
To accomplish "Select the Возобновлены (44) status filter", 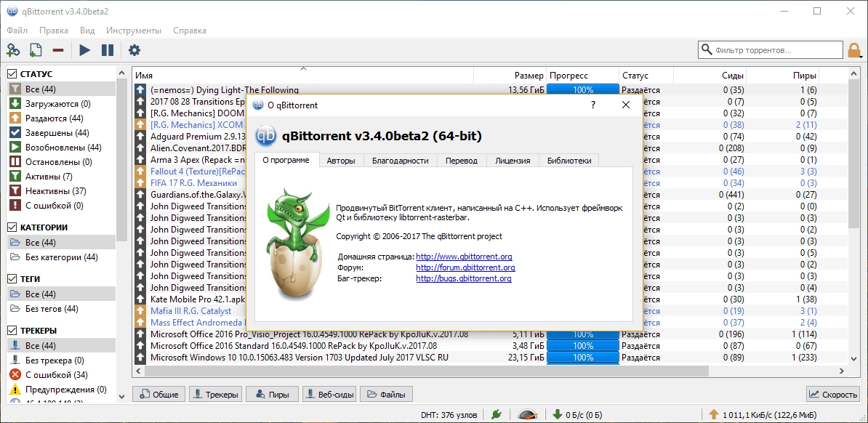I will click(x=61, y=148).
